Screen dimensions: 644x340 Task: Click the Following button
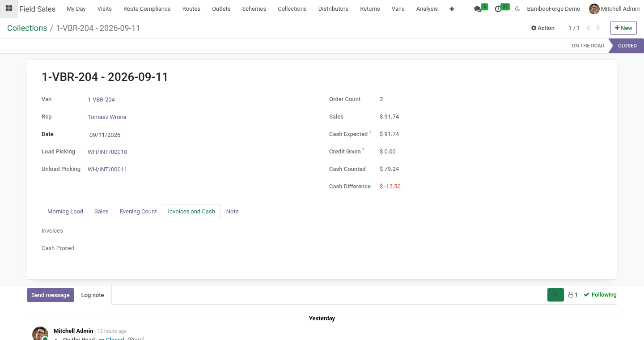600,295
